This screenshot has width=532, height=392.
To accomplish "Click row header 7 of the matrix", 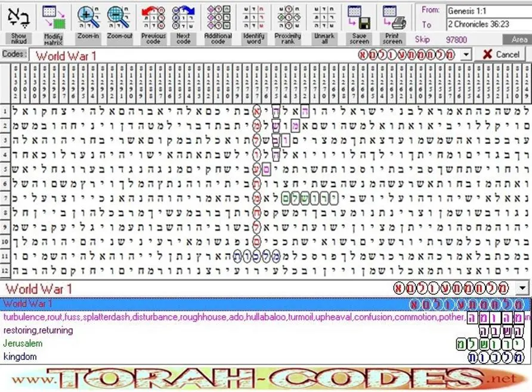I will coord(5,198).
